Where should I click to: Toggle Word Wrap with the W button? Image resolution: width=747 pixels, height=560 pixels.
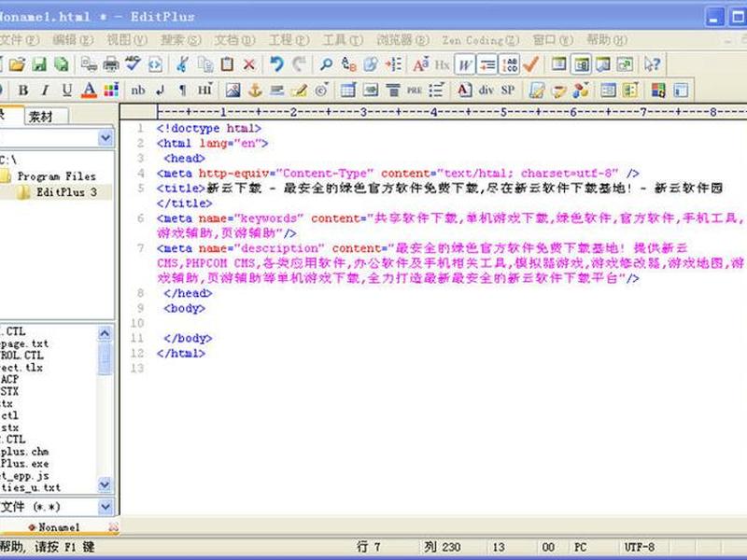point(464,64)
